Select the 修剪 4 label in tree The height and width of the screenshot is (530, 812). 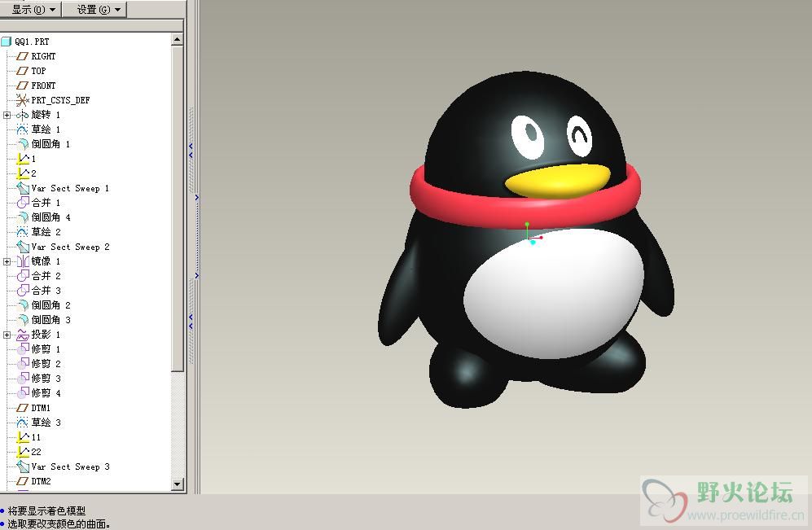point(46,393)
